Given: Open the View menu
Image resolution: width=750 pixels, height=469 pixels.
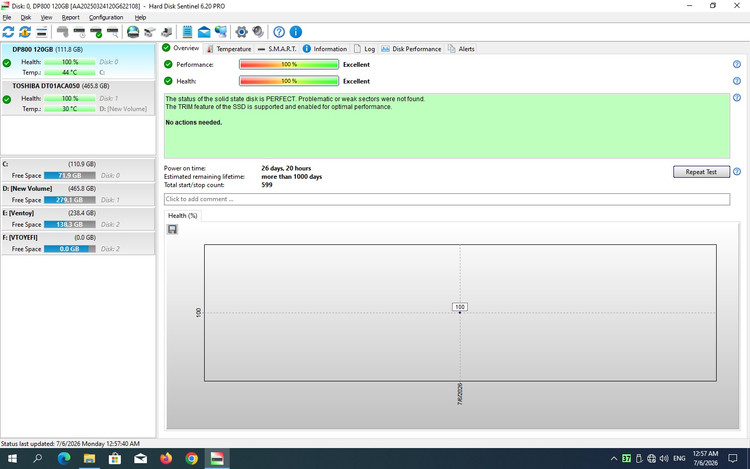Looking at the screenshot, I should (46, 17).
